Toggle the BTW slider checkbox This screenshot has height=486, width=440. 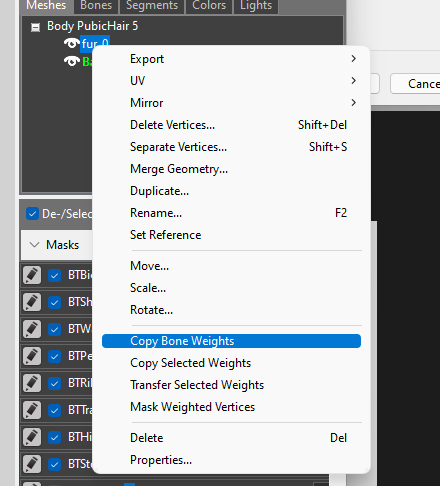(x=54, y=330)
